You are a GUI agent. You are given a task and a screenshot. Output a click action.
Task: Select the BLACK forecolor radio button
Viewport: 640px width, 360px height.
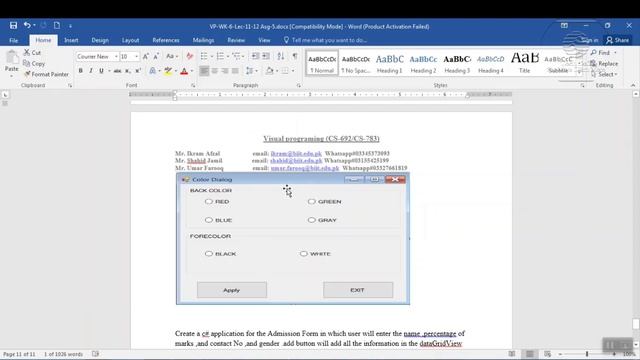tap(209, 253)
